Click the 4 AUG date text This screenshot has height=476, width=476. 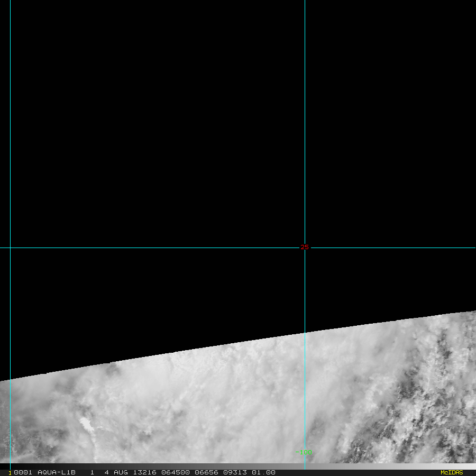pyautogui.click(x=116, y=472)
